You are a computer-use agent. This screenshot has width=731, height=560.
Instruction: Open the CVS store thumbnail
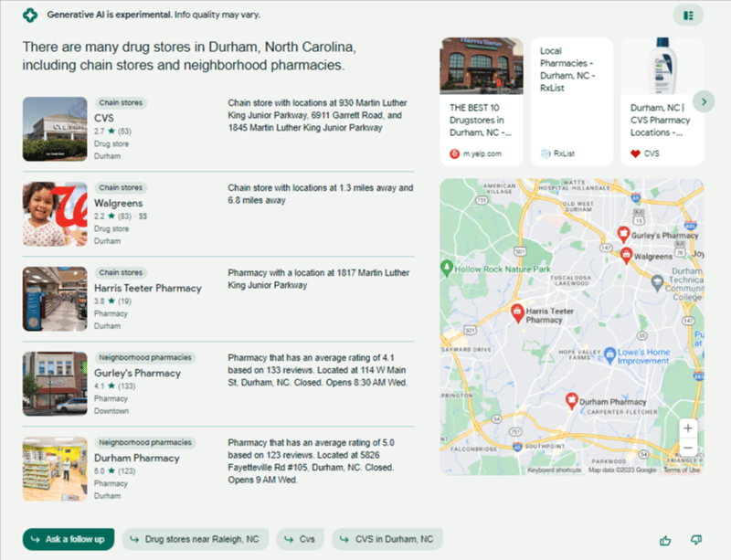point(55,129)
